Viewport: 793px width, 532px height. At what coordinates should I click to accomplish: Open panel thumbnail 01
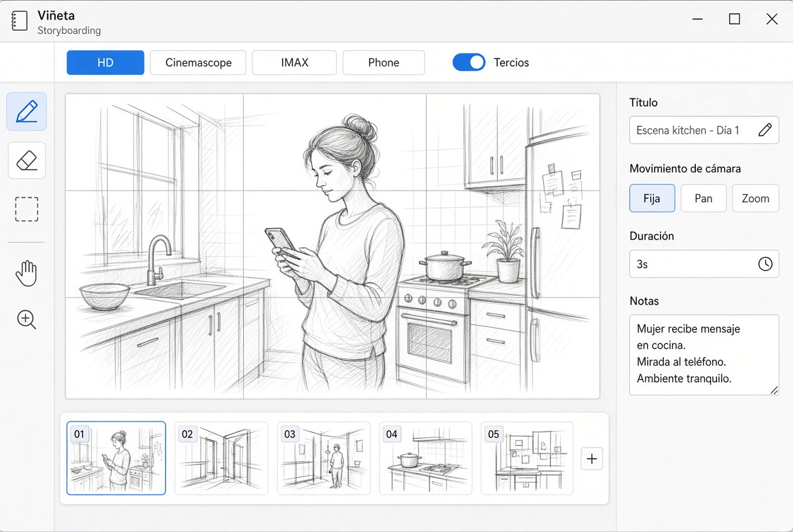tap(116, 458)
